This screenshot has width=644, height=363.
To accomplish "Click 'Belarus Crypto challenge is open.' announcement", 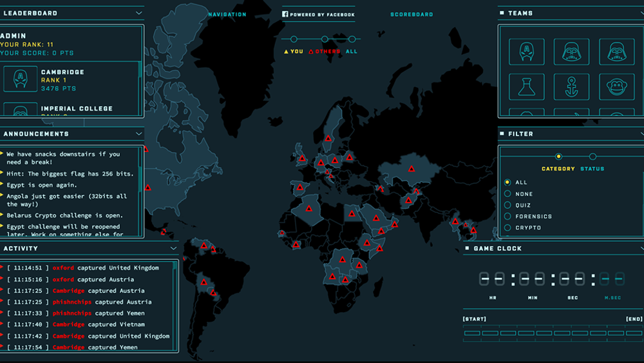I will click(x=64, y=215).
